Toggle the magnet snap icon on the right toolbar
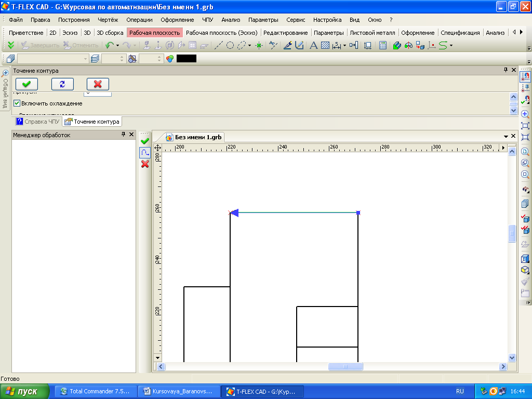 coord(525,77)
